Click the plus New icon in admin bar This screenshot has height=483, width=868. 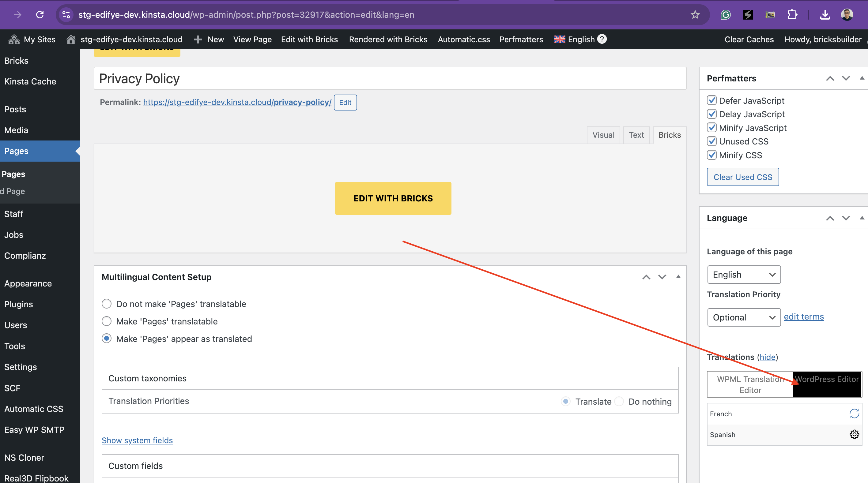point(198,39)
